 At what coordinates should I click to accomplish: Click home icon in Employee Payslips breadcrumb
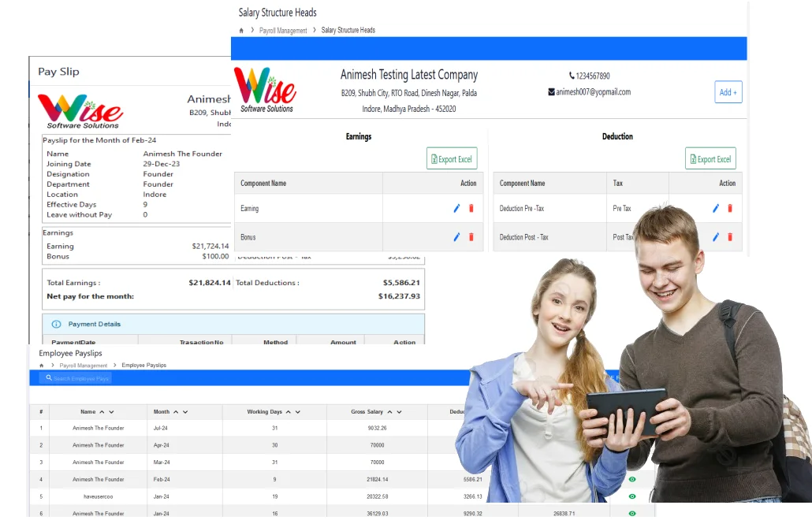pyautogui.click(x=42, y=366)
